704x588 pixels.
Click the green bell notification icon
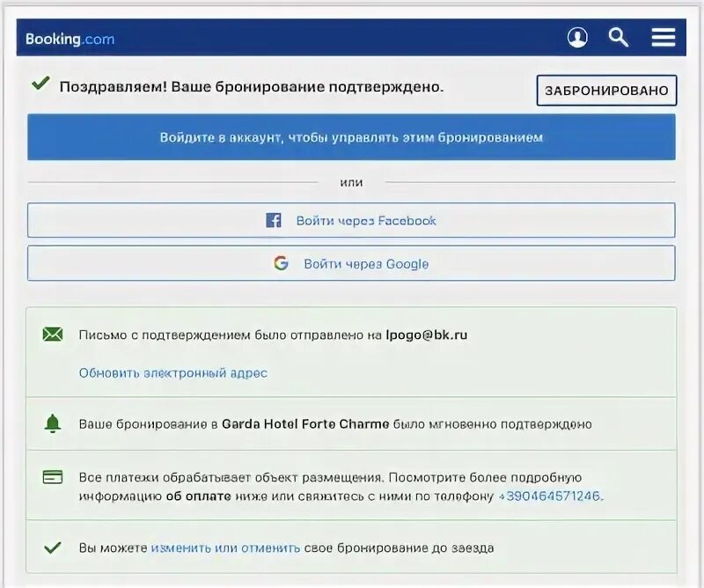pos(53,423)
